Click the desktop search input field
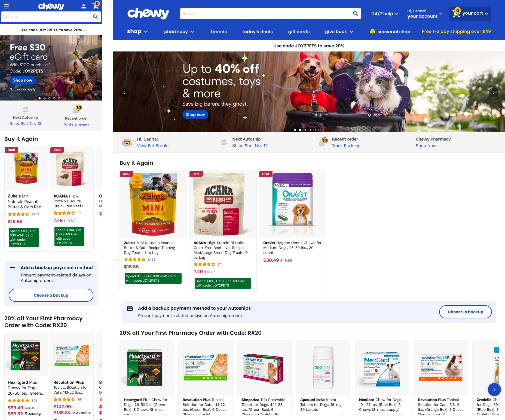 pyautogui.click(x=266, y=14)
